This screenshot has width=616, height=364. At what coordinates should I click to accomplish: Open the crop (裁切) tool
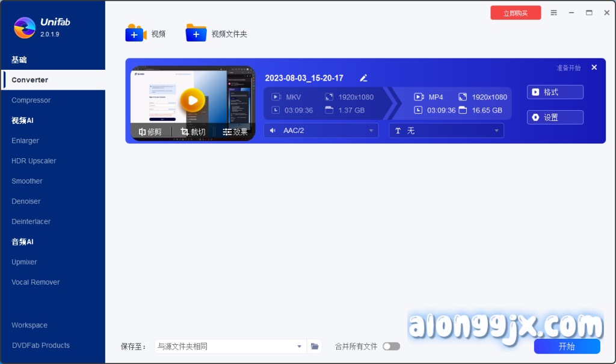193,132
